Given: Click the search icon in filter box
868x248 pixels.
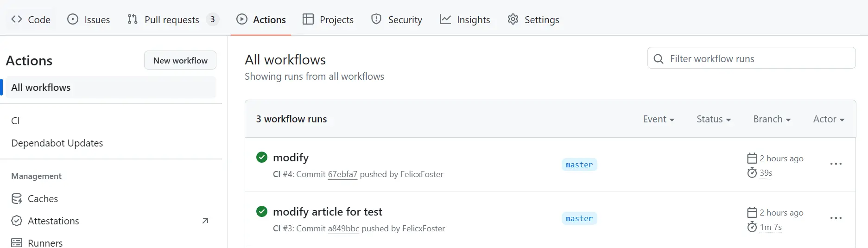Looking at the screenshot, I should (x=658, y=59).
